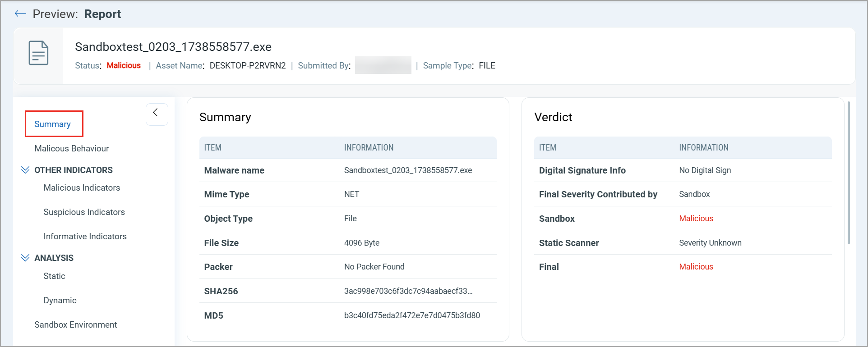
Task: Click the Sample Type value FILE
Action: pyautogui.click(x=487, y=65)
